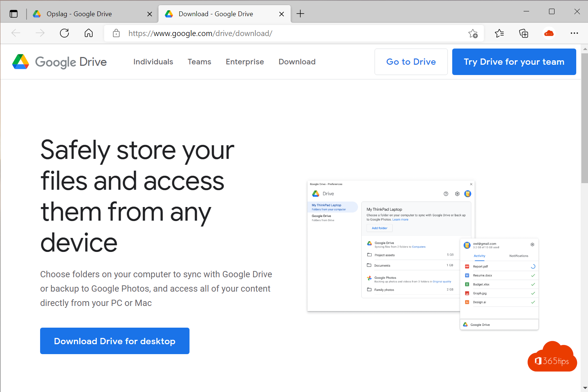Click the browser refresh icon
This screenshot has height=392, width=588.
tap(64, 33)
